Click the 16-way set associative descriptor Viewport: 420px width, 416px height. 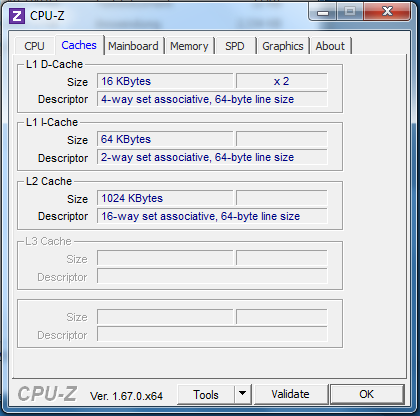[x=212, y=216]
